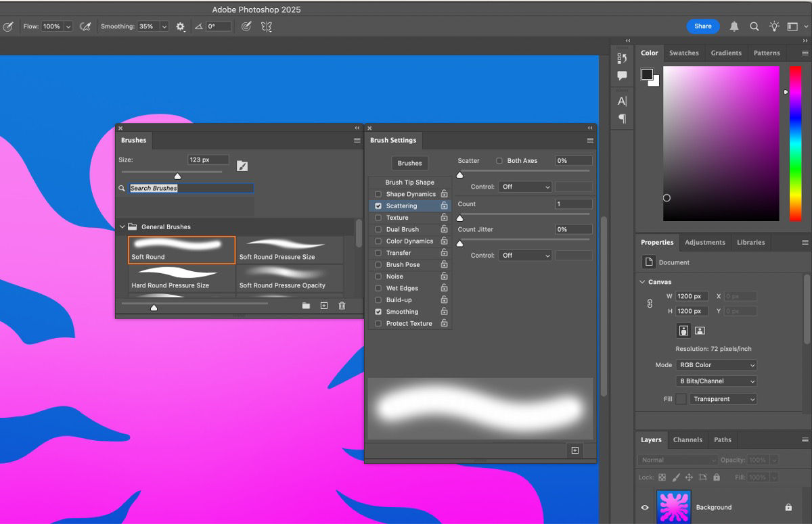Check Both Axes for scattering

(499, 160)
